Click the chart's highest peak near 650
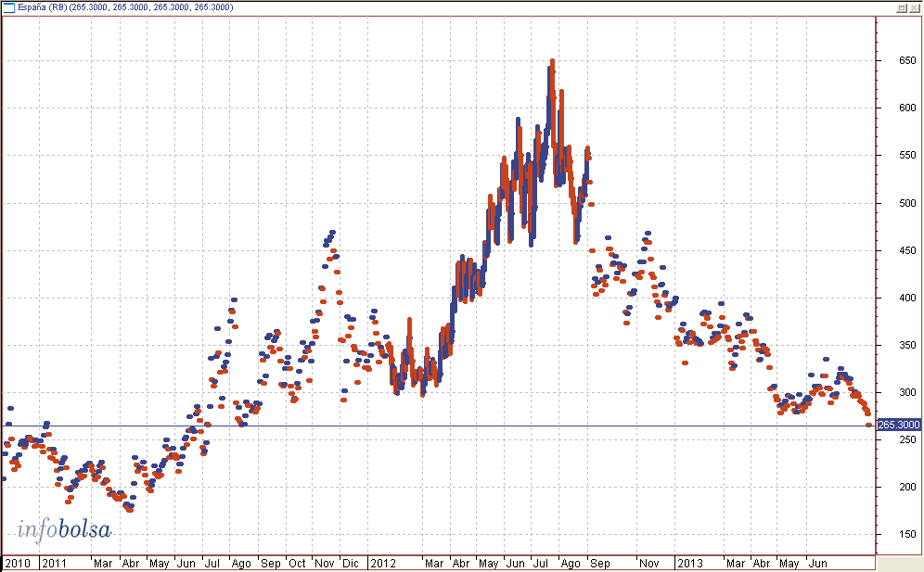 pos(553,62)
